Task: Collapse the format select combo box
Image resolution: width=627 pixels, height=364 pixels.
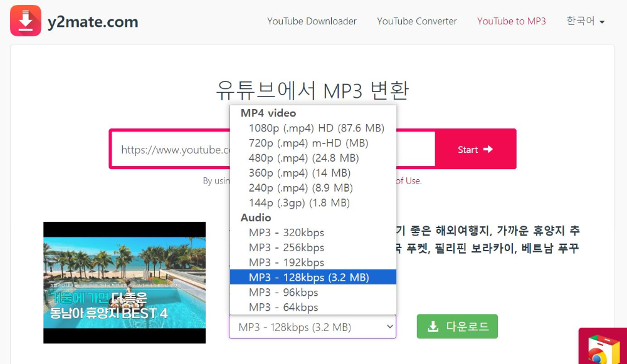Action: 312,327
